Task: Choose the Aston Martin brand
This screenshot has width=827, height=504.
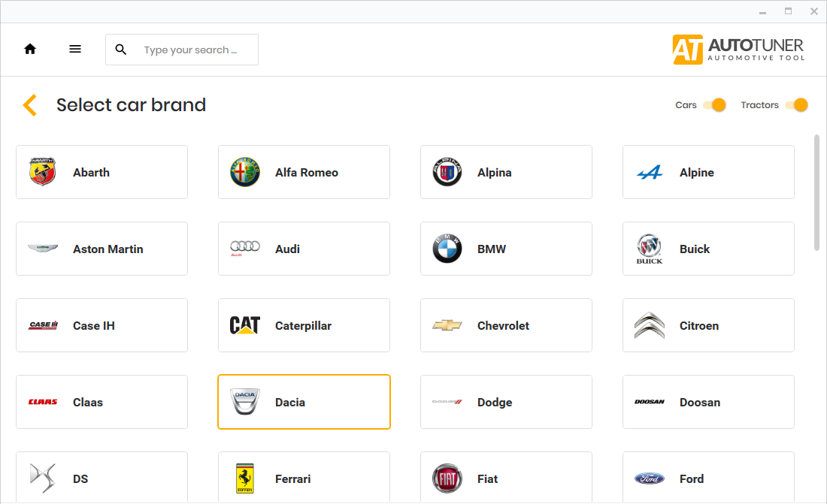Action: [x=101, y=249]
